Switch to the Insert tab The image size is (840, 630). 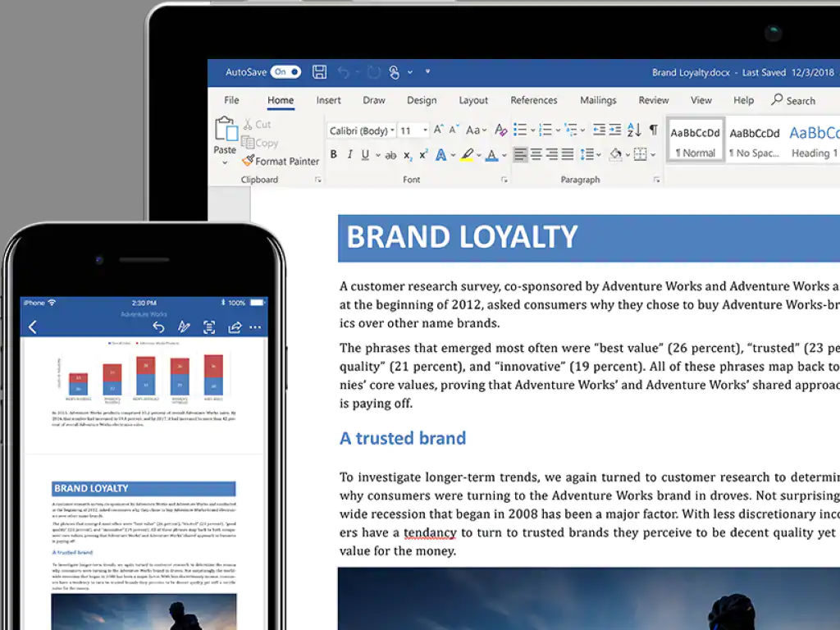328,100
